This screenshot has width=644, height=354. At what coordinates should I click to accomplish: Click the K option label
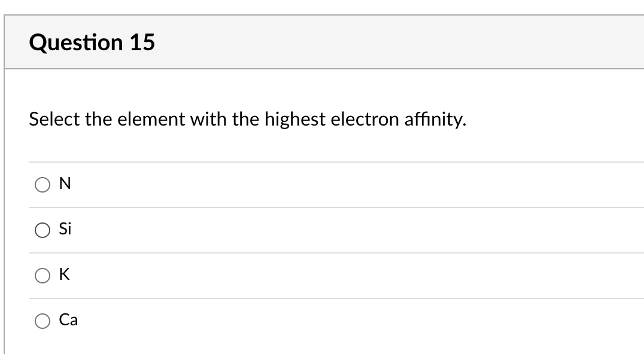tap(64, 274)
